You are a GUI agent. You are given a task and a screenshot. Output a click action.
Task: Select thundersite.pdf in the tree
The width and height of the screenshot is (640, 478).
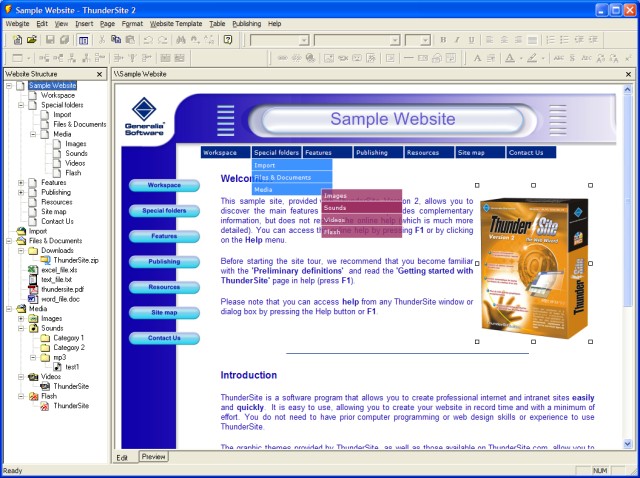(x=62, y=289)
